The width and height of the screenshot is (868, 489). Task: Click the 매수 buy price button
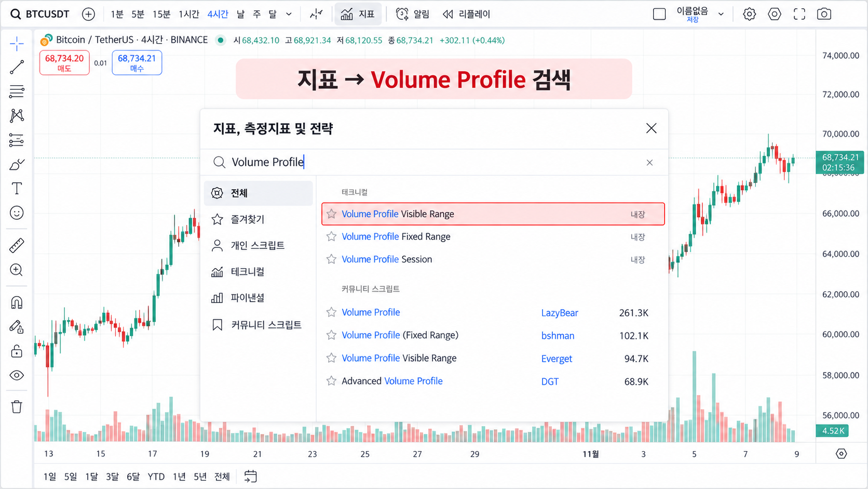(137, 63)
